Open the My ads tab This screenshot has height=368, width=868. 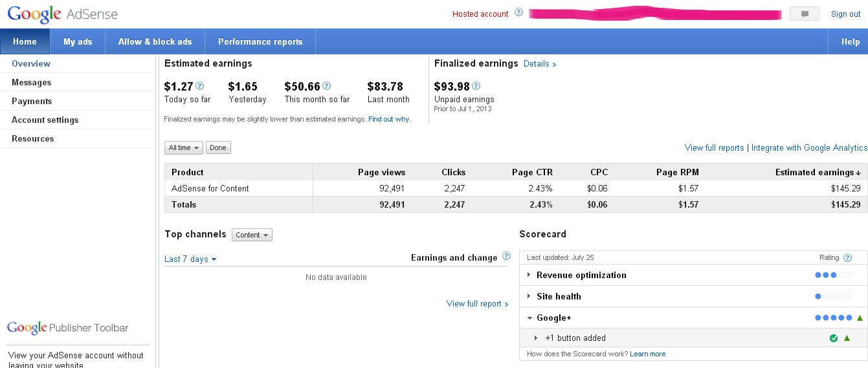tap(78, 41)
